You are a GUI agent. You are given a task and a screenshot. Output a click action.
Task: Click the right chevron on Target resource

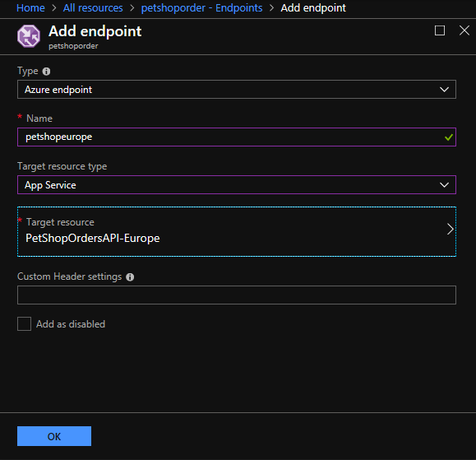[x=450, y=229]
